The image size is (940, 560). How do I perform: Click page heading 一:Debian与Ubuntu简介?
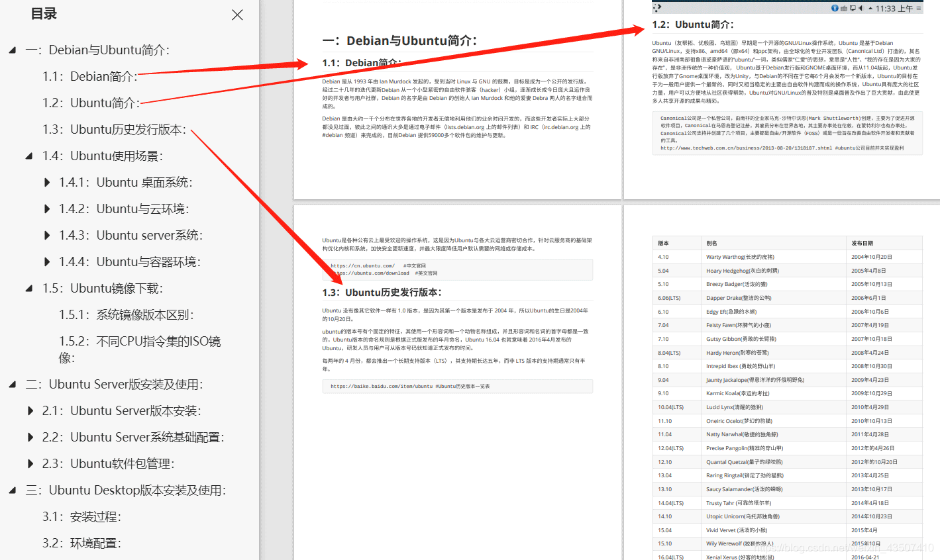[400, 41]
